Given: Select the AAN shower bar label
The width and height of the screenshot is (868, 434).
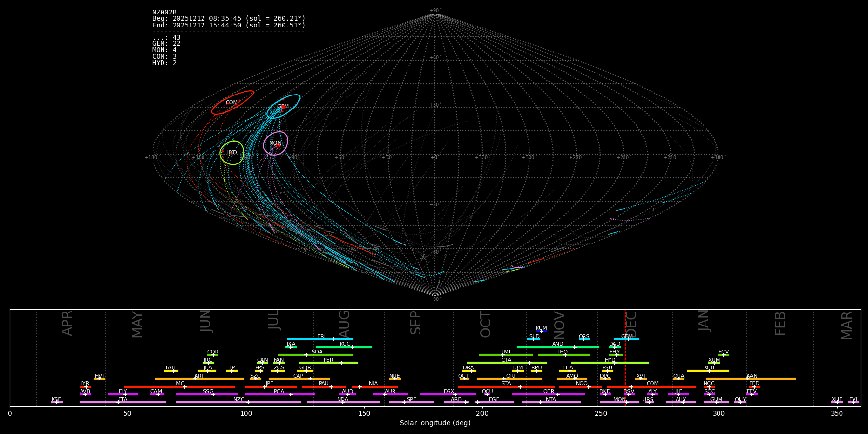Looking at the screenshot, I should tap(752, 376).
